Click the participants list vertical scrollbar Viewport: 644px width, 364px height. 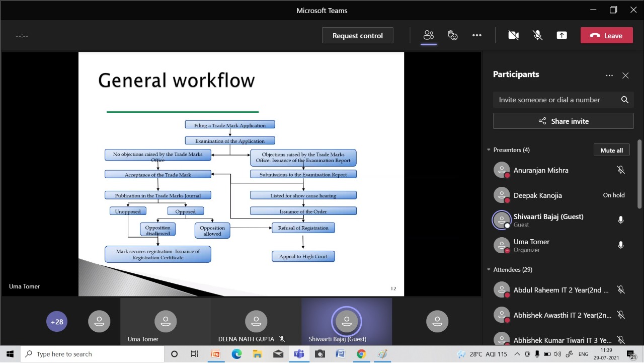pos(639,174)
